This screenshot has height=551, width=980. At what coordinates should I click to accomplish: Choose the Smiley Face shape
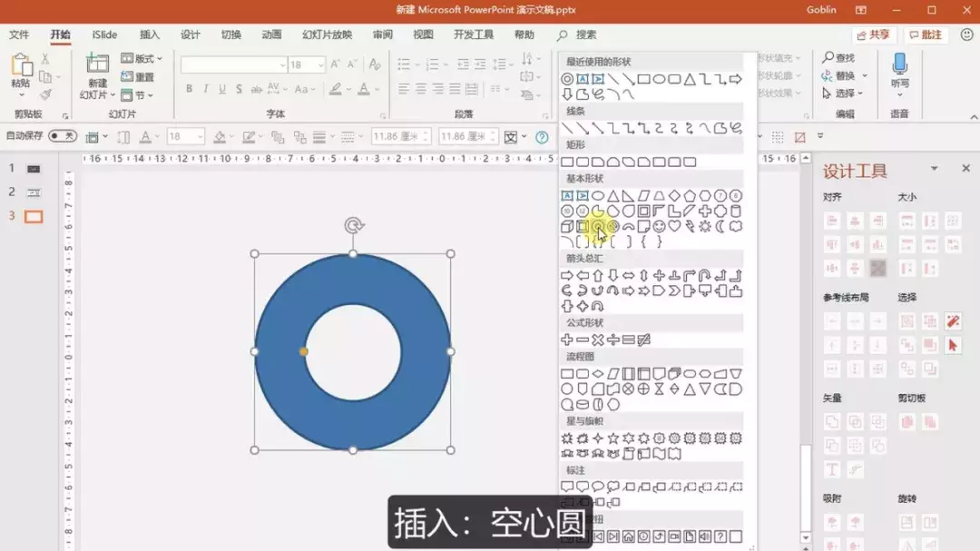coord(659,226)
